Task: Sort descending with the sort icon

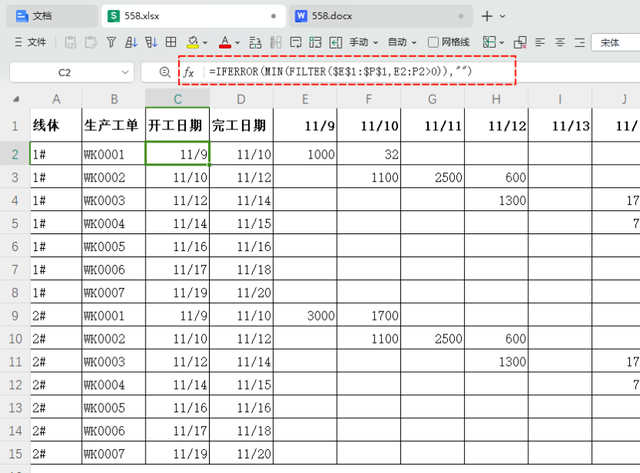Action: point(151,42)
